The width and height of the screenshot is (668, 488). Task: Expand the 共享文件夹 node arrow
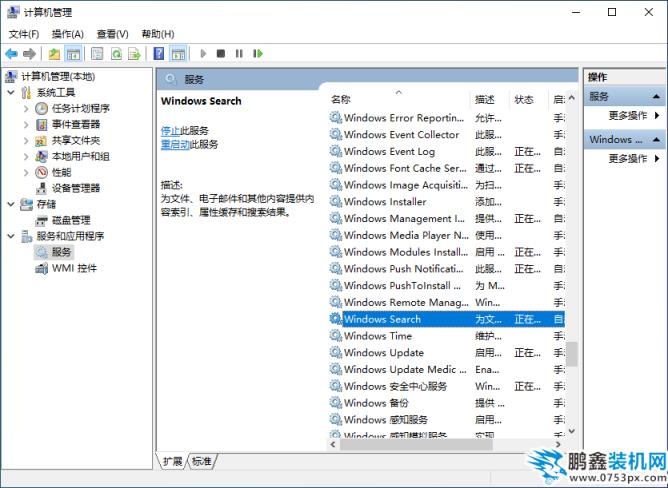(26, 141)
